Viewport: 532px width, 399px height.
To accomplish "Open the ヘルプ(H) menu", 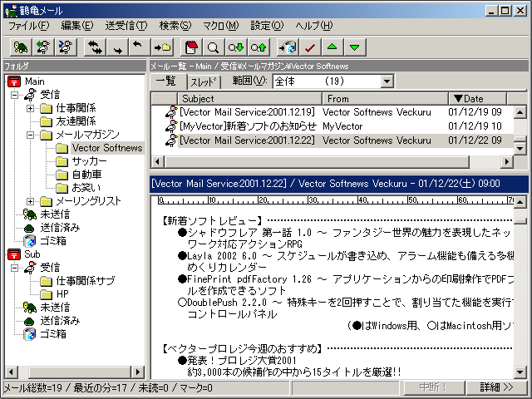I will (x=314, y=26).
